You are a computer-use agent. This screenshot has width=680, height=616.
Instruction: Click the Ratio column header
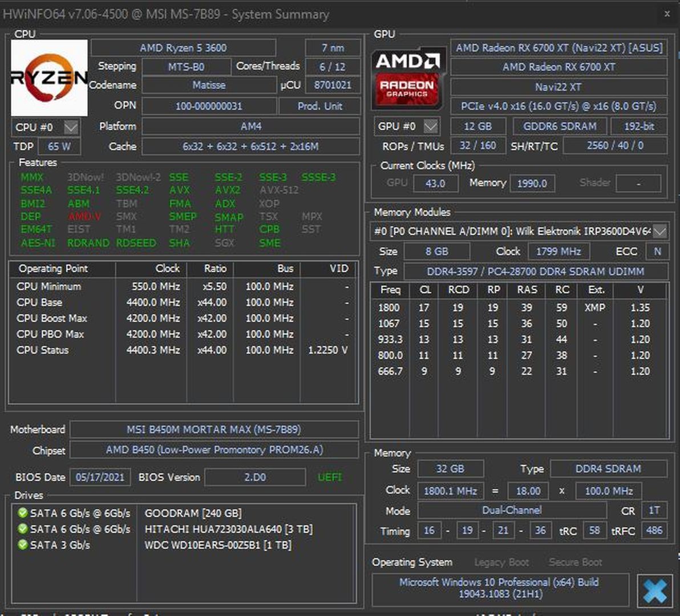click(x=210, y=269)
